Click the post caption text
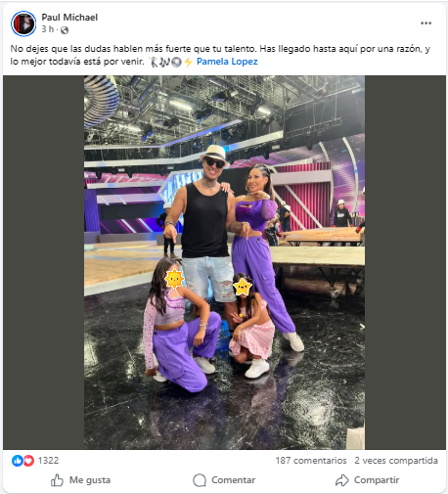The image size is (448, 494). click(x=220, y=55)
